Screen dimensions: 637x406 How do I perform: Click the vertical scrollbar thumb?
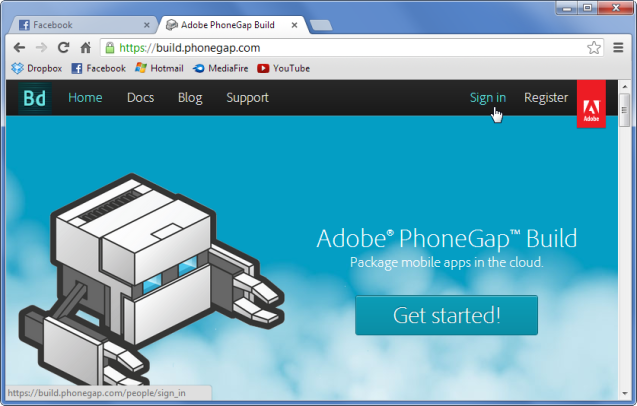point(625,110)
